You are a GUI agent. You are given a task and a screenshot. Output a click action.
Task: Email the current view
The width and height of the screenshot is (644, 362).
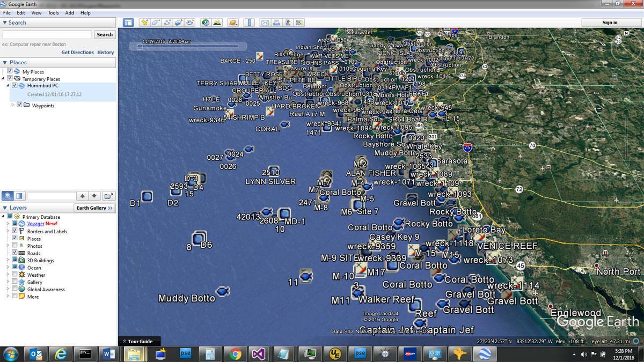pos(265,23)
